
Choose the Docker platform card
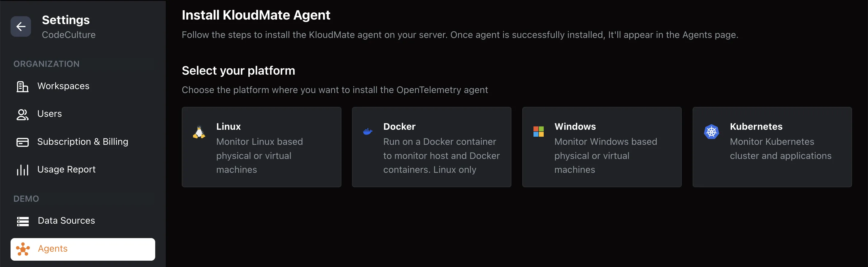click(x=432, y=147)
